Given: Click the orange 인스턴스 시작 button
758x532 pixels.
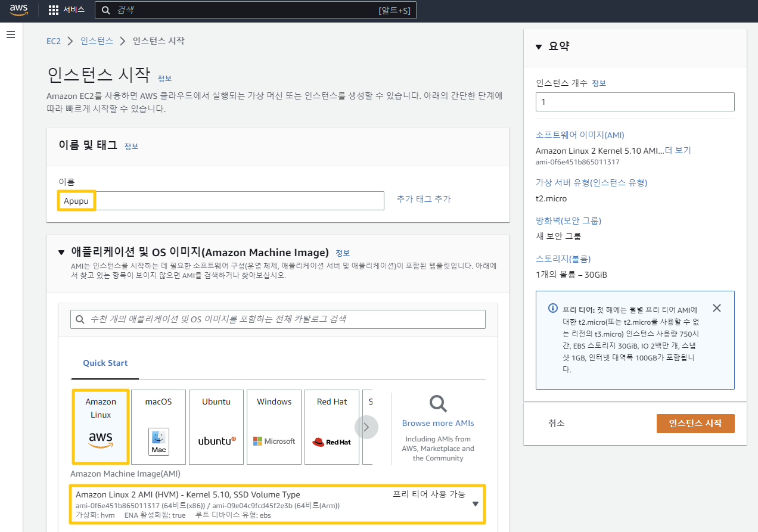Looking at the screenshot, I should pyautogui.click(x=695, y=424).
